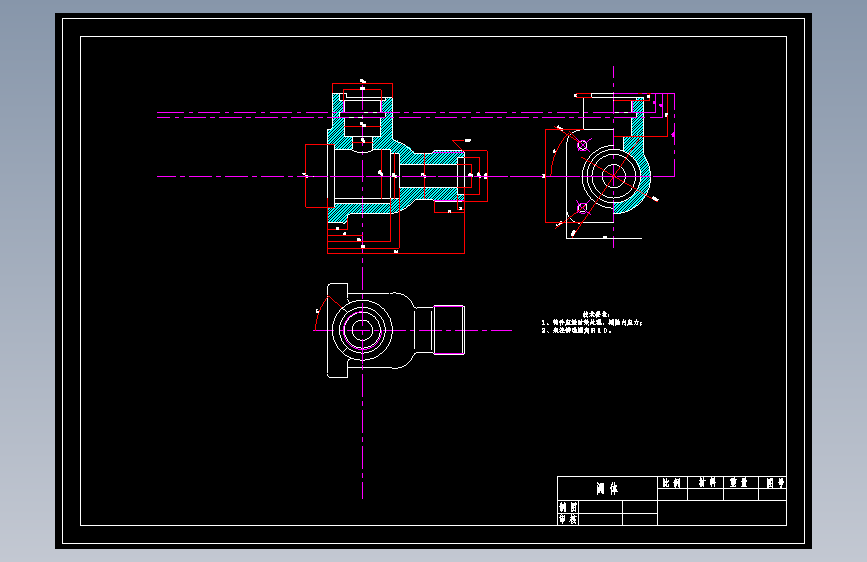This screenshot has width=867, height=562.
Task: Select the right side view's concentric circles
Action: tap(613, 176)
